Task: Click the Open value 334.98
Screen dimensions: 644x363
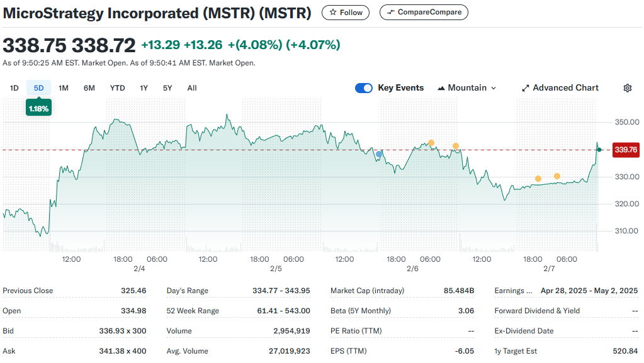Action: pos(133,311)
